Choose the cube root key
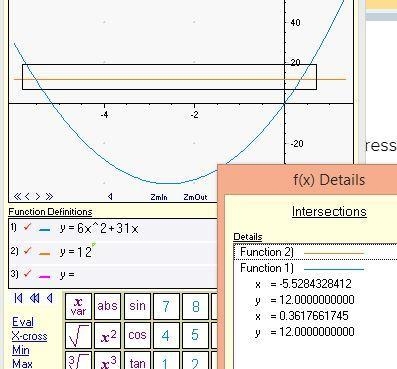This screenshot has width=397, height=369. 78,360
